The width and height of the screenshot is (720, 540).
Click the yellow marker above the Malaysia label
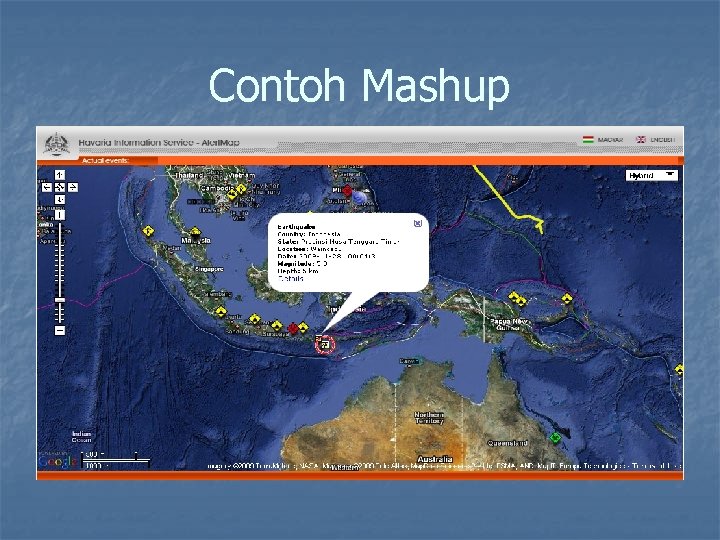tap(196, 231)
